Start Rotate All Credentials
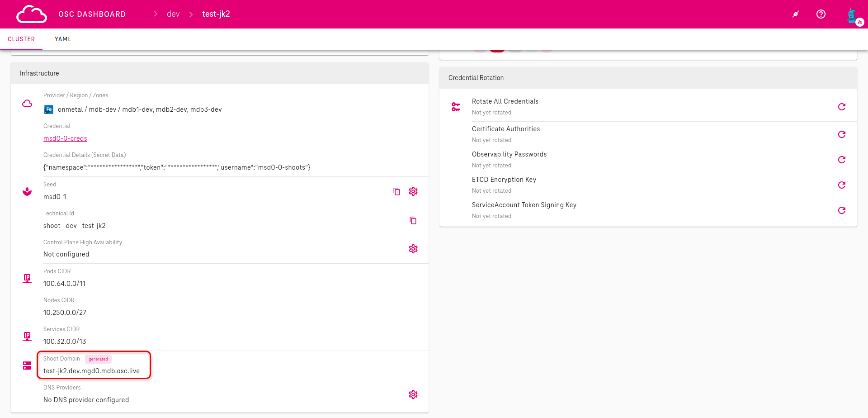Screen dimensions: 868x418 (841, 107)
